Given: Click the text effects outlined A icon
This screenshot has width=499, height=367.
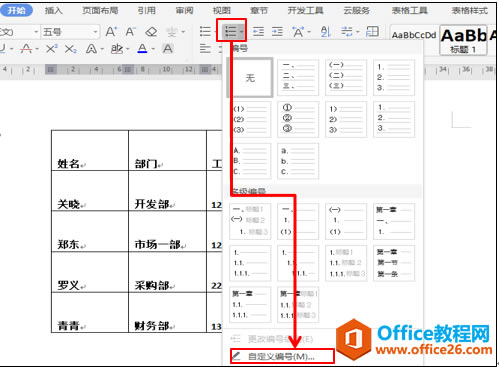Looking at the screenshot, I should (x=91, y=49).
